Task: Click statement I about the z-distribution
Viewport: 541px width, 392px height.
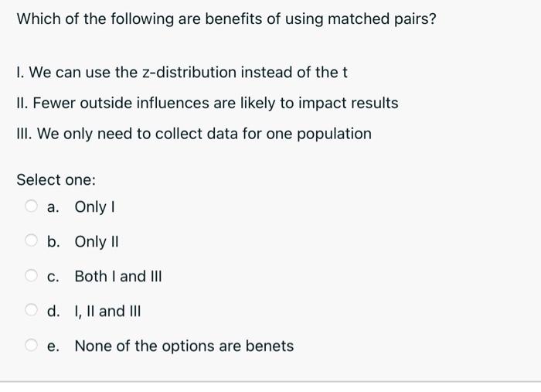Action: click(x=182, y=73)
